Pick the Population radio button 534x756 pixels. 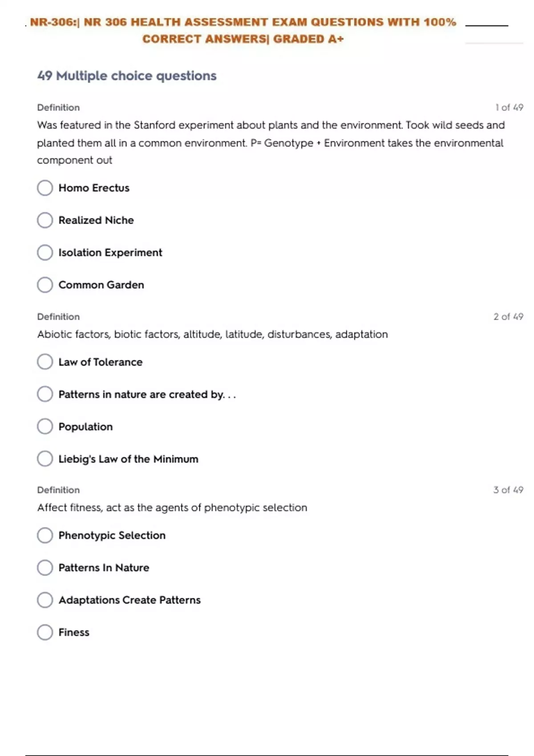point(45,426)
